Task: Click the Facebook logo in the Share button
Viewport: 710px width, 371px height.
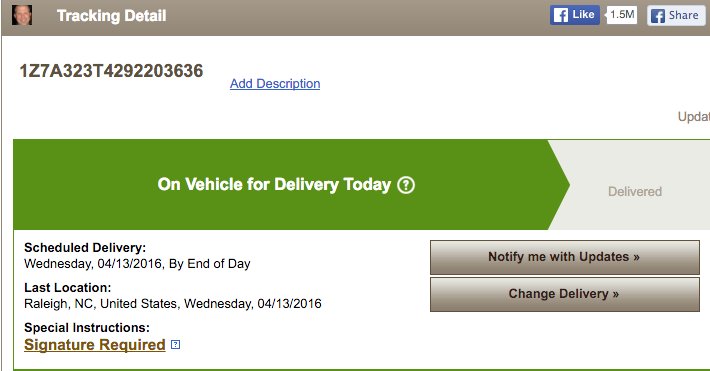Action: (657, 16)
